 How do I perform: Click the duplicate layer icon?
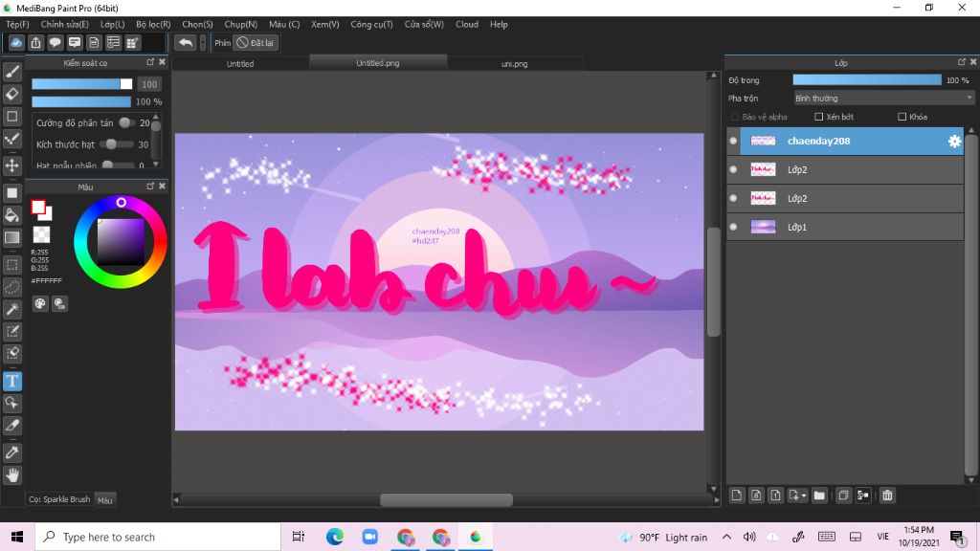(843, 496)
